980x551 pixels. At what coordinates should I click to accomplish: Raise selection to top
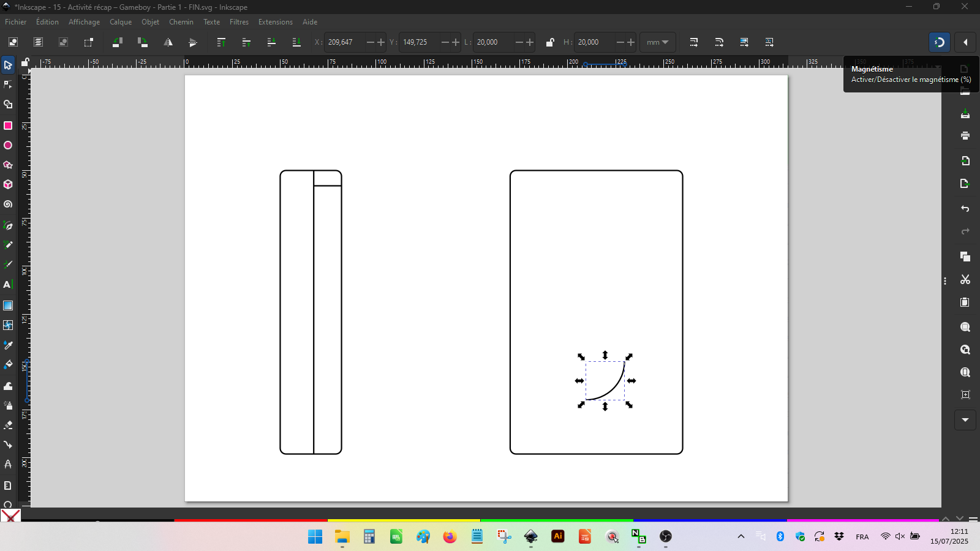click(221, 42)
